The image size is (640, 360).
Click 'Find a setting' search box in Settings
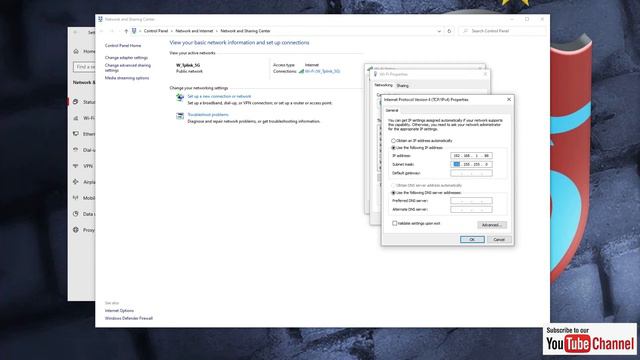click(x=84, y=67)
